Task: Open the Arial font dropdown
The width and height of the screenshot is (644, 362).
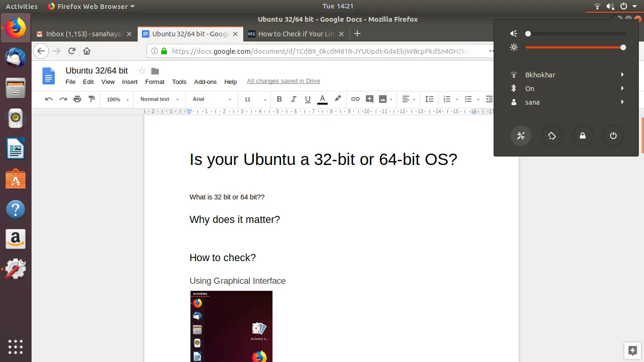Action: pos(212,99)
